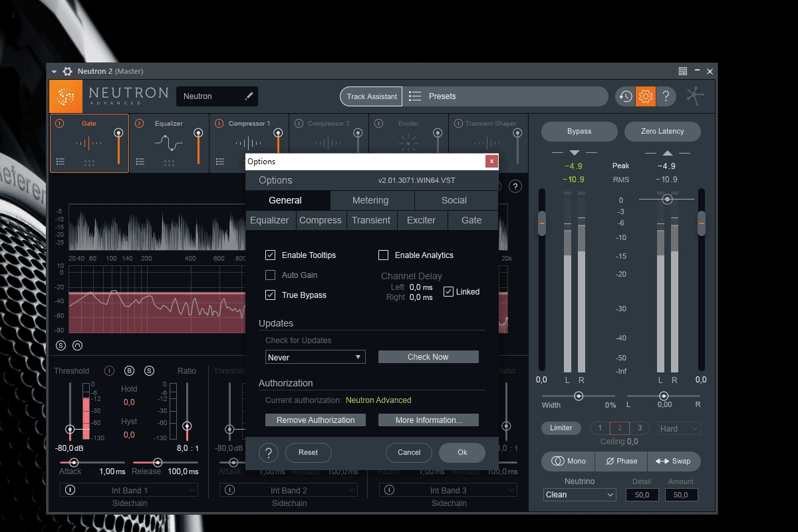Viewport: 798px width, 532px height.
Task: Click the Bypass button
Action: 579,132
